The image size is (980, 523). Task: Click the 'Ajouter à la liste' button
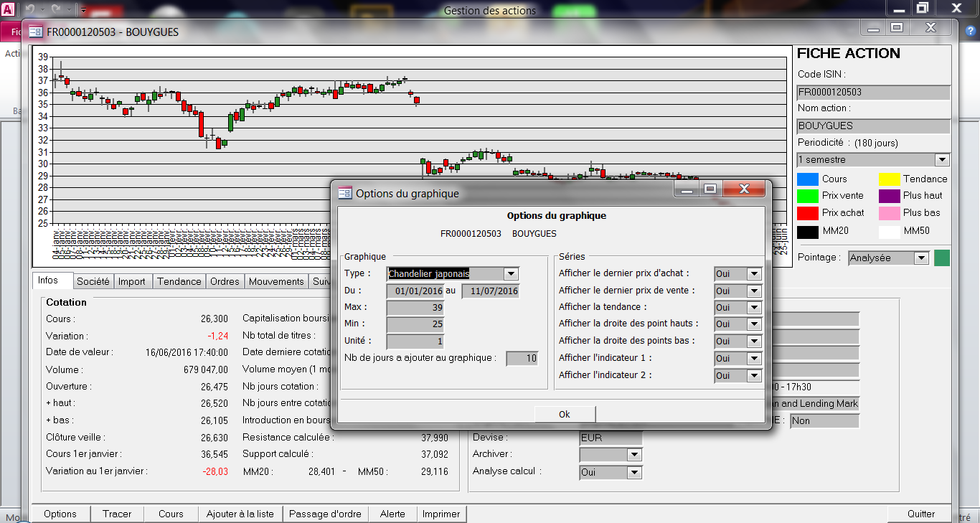(240, 514)
